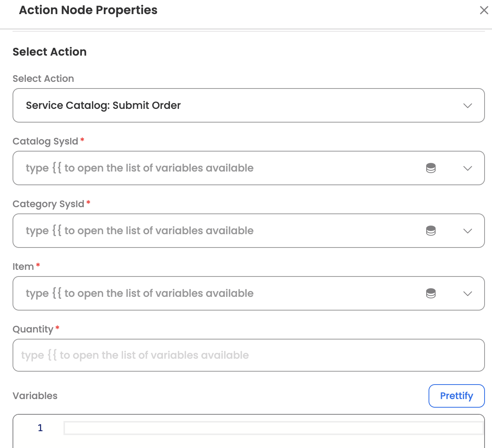Click the database icon in Catalog SysId field
This screenshot has height=448, width=492.
(x=431, y=168)
